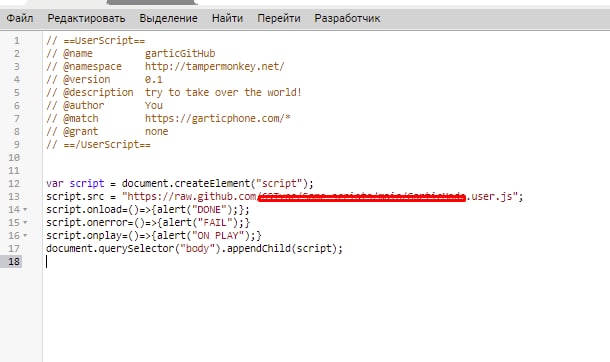
Task: Collapse the code fold at line 15
Action: click(x=25, y=223)
